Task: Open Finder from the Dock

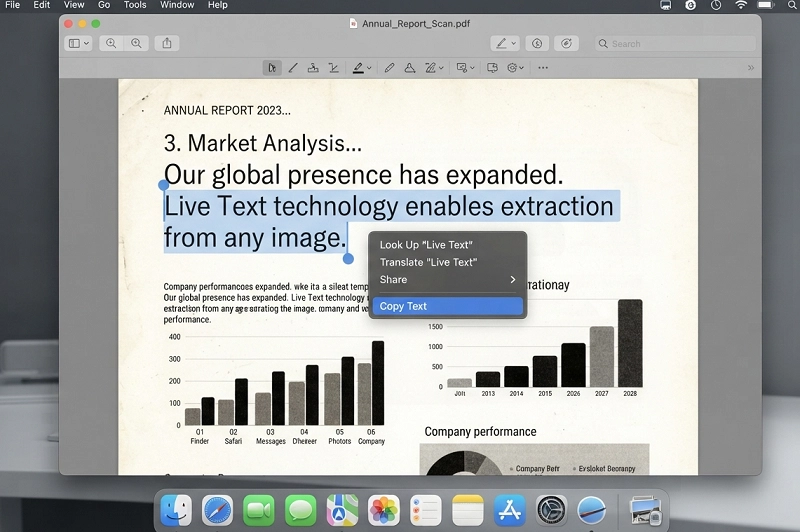Action: (176, 510)
